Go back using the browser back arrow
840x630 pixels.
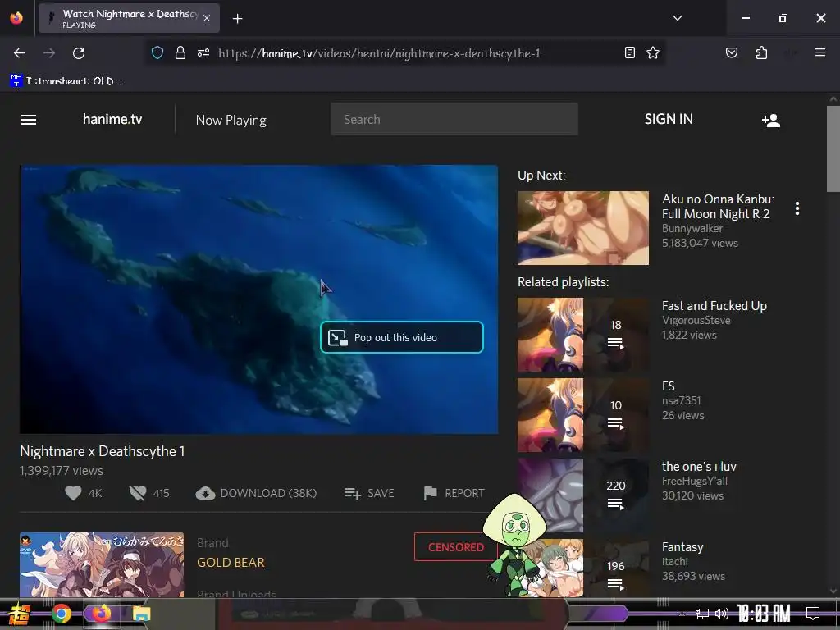pos(20,53)
